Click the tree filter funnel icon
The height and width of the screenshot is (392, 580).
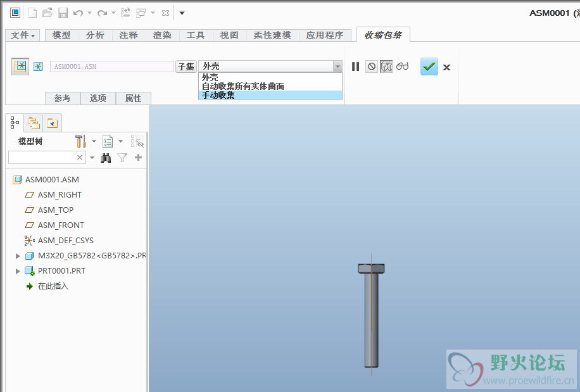tap(122, 158)
